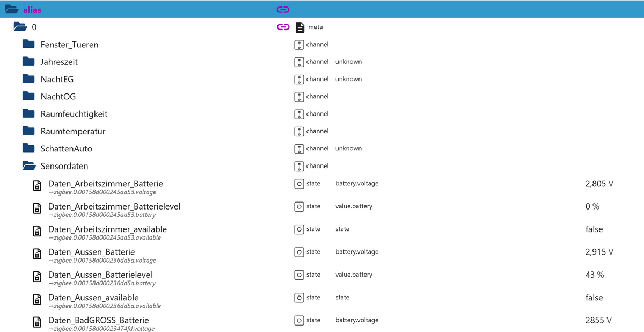Click the purple link icon beside meta
644x332 pixels.
pyautogui.click(x=283, y=27)
